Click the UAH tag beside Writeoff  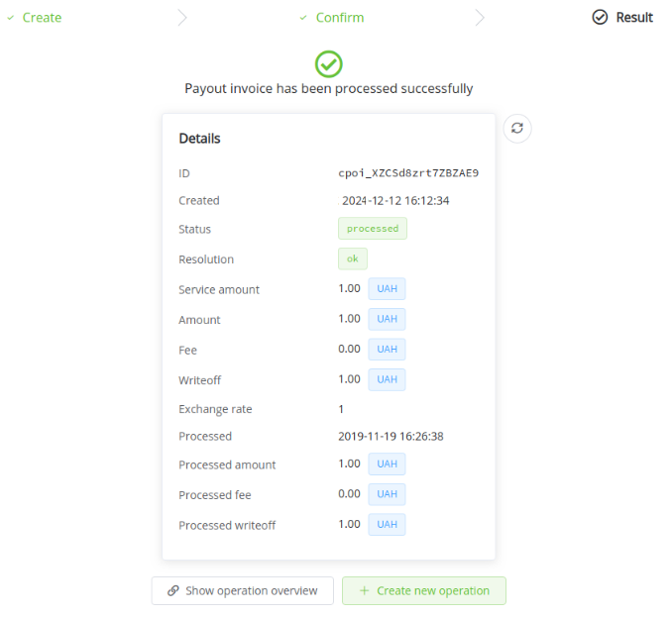[x=387, y=379]
